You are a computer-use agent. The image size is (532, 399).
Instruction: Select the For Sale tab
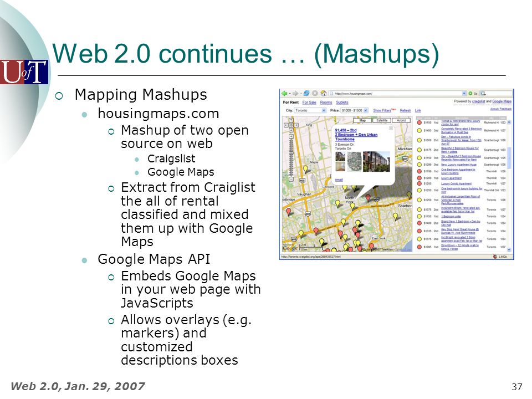click(309, 102)
